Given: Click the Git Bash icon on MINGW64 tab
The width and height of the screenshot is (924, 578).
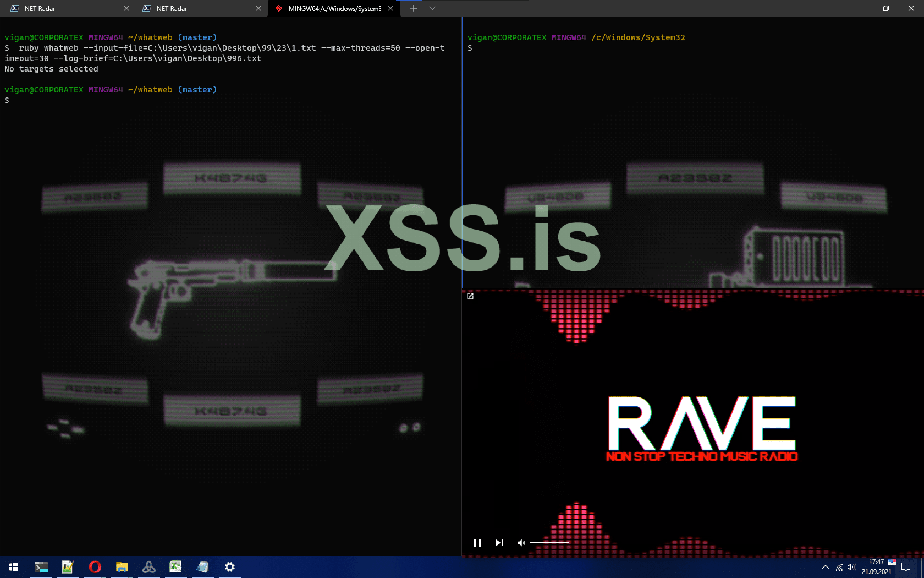Looking at the screenshot, I should tap(279, 8).
